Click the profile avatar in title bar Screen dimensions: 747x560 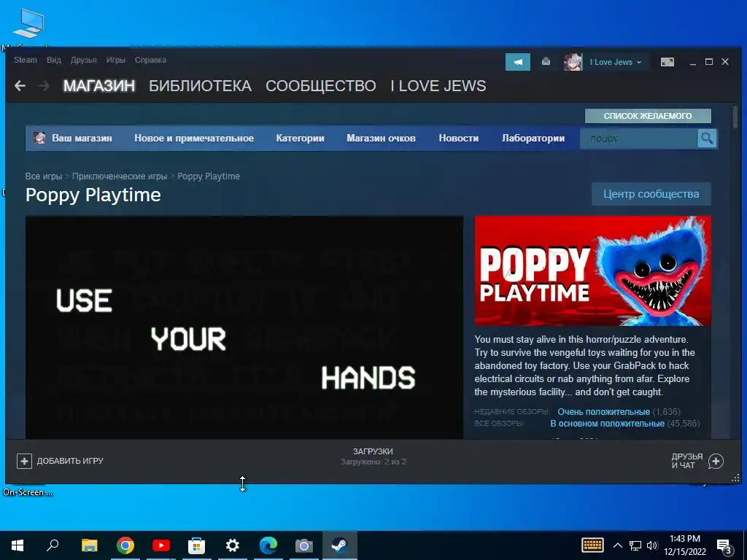[x=573, y=62]
